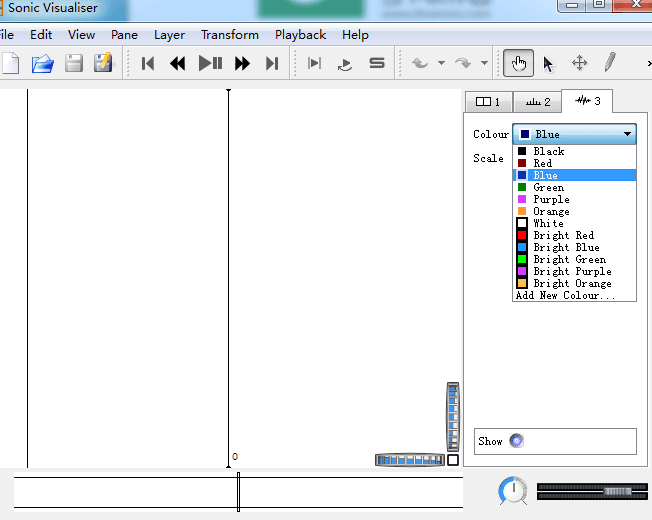Adjust the playback speed dial
This screenshot has height=520, width=652.
click(513, 491)
